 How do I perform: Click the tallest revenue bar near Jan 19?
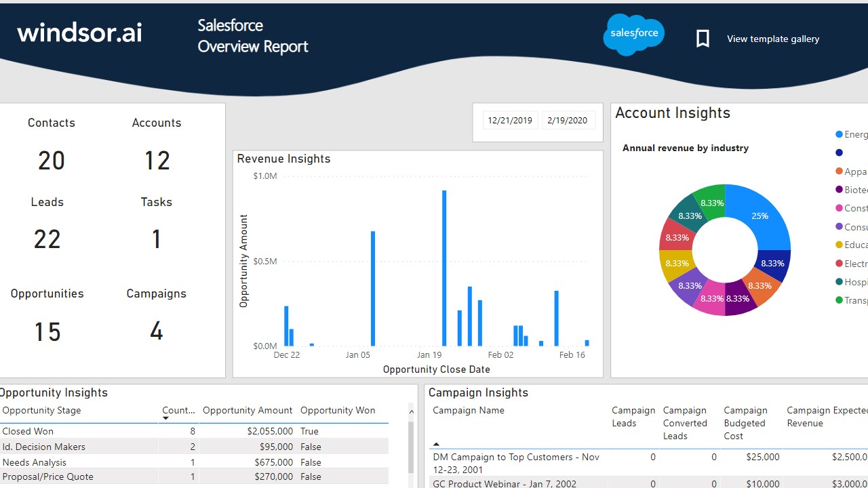point(444,268)
